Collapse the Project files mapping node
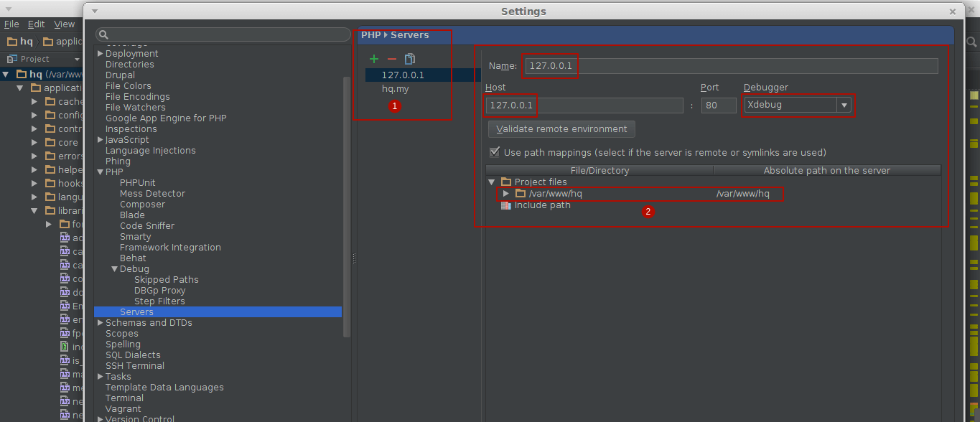The width and height of the screenshot is (980, 422). tap(492, 182)
